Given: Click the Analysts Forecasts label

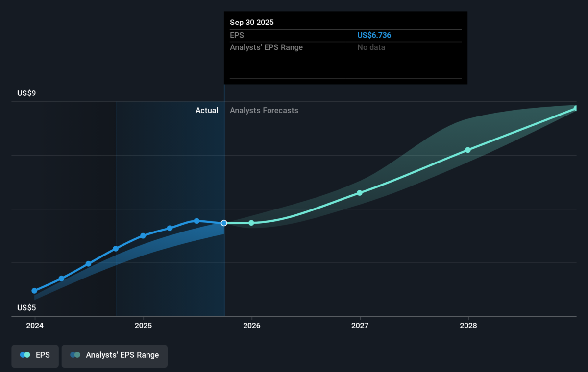Looking at the screenshot, I should pyautogui.click(x=264, y=111).
